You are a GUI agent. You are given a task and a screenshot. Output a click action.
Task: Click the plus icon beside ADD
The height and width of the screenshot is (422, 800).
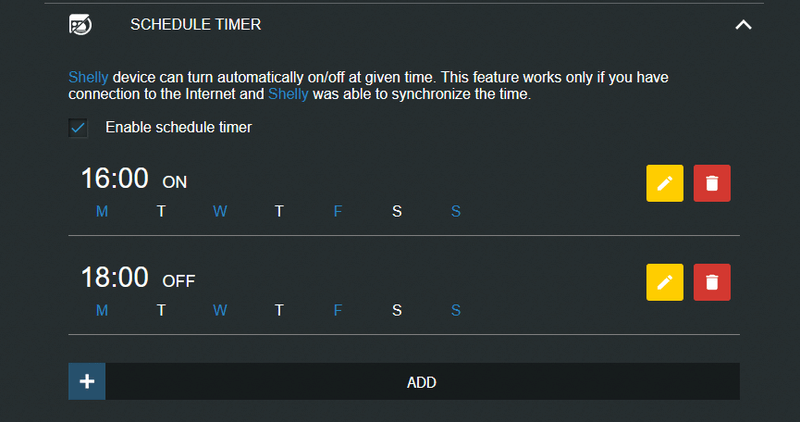(87, 381)
